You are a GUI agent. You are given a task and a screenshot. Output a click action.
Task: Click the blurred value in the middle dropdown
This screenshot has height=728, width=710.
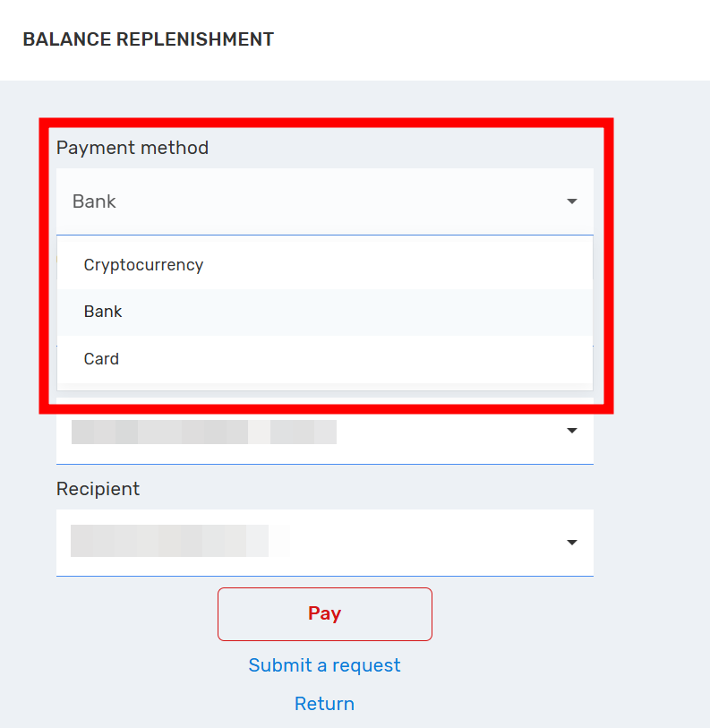[x=203, y=432]
